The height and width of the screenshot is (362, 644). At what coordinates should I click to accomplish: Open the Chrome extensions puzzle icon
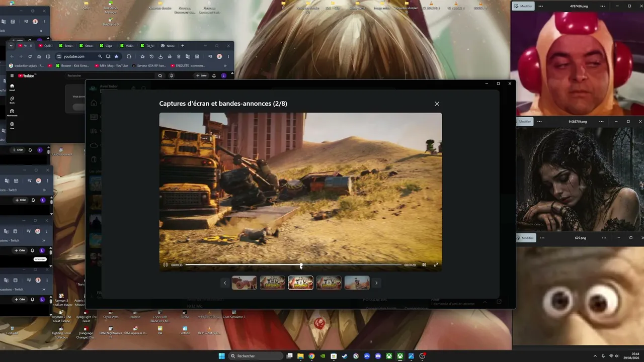coord(129,56)
